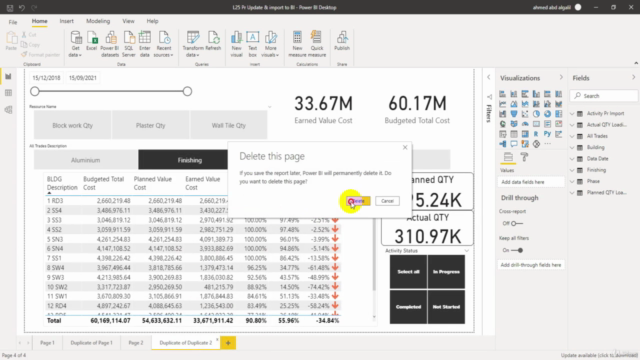Save the file from title bar
640x360 pixels.
(x=10, y=7)
